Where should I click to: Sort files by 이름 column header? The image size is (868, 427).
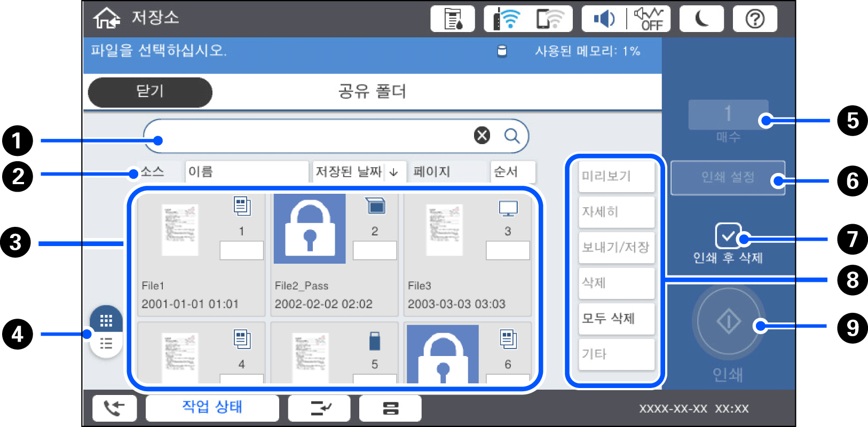pos(247,172)
